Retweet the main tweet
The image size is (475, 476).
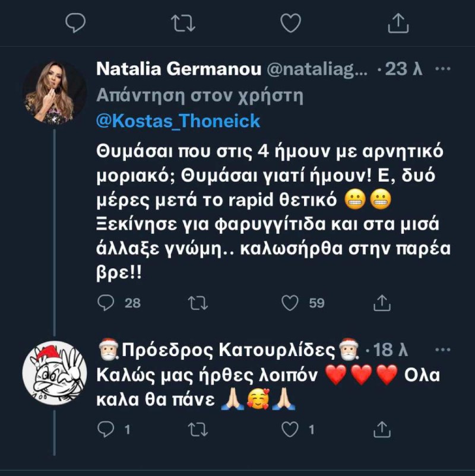coord(182,23)
